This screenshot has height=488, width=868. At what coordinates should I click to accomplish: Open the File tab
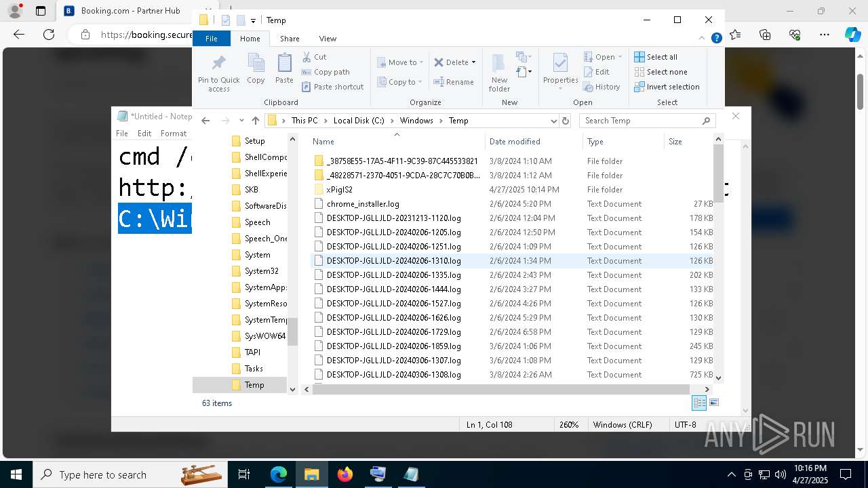point(212,39)
